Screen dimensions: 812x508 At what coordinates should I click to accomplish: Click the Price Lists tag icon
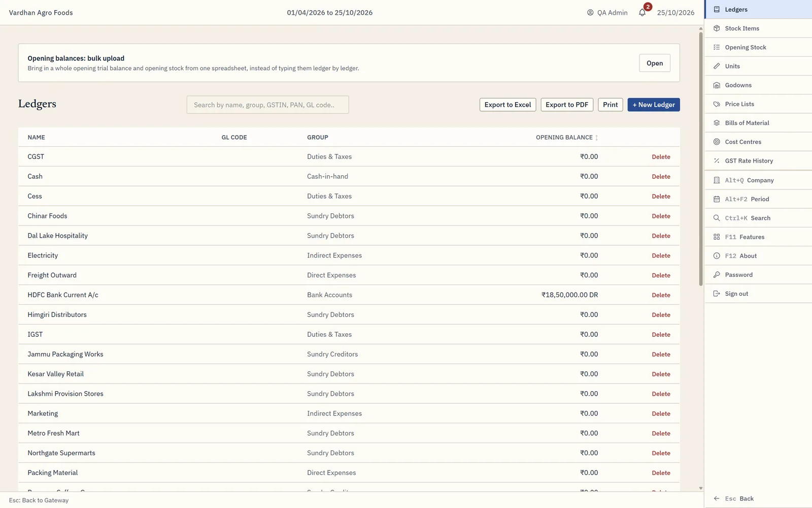[717, 104]
